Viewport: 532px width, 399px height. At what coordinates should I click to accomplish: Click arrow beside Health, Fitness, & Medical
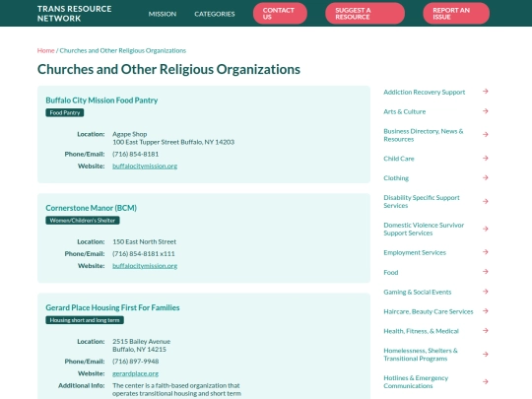pos(486,330)
